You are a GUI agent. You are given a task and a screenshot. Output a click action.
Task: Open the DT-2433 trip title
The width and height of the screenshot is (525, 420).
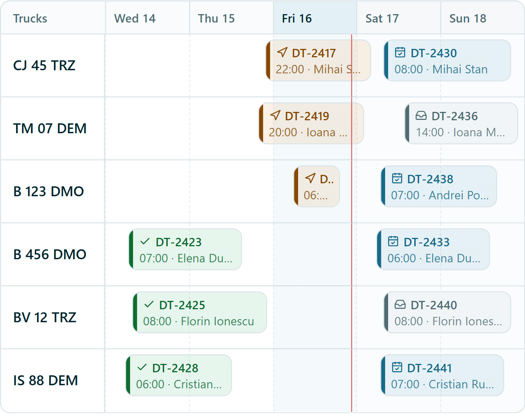(427, 242)
